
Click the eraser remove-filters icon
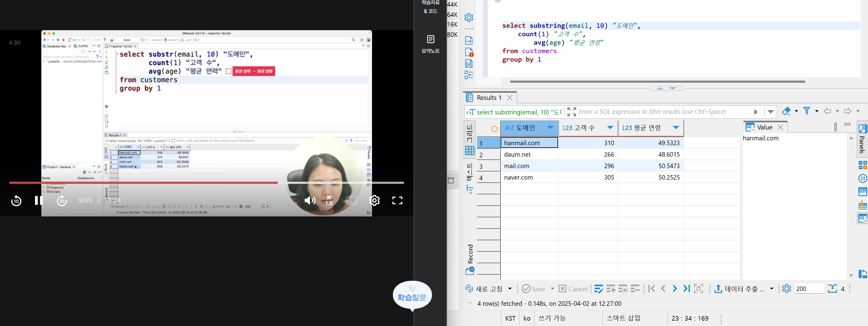coord(787,111)
